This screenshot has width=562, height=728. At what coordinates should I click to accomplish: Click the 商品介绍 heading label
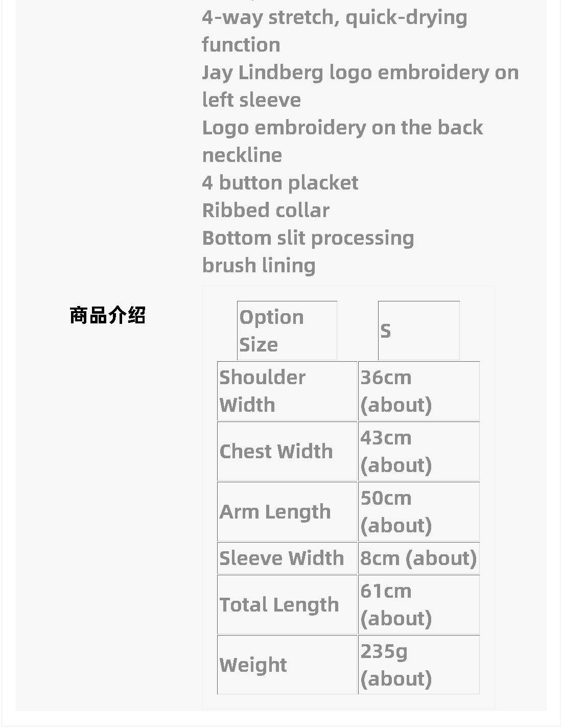pos(107,315)
